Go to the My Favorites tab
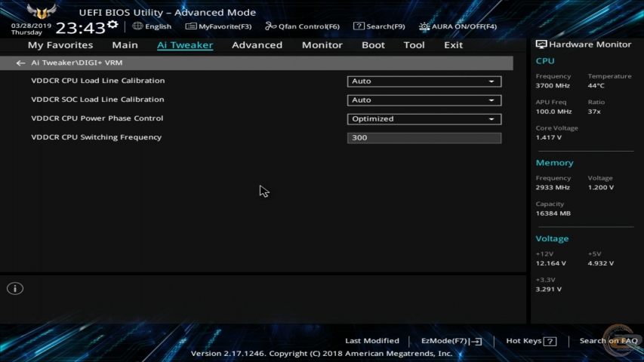644x362 pixels. click(60, 45)
